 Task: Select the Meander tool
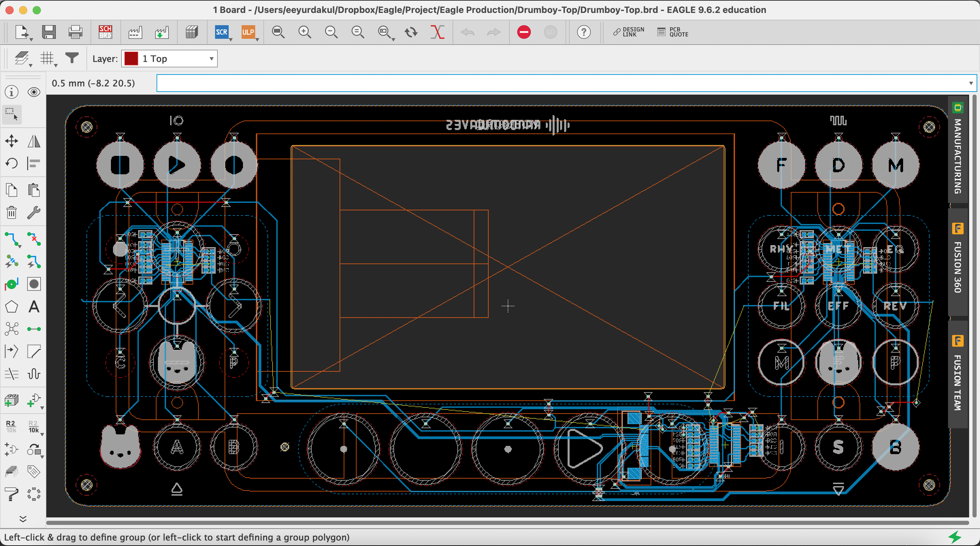pos(34,374)
